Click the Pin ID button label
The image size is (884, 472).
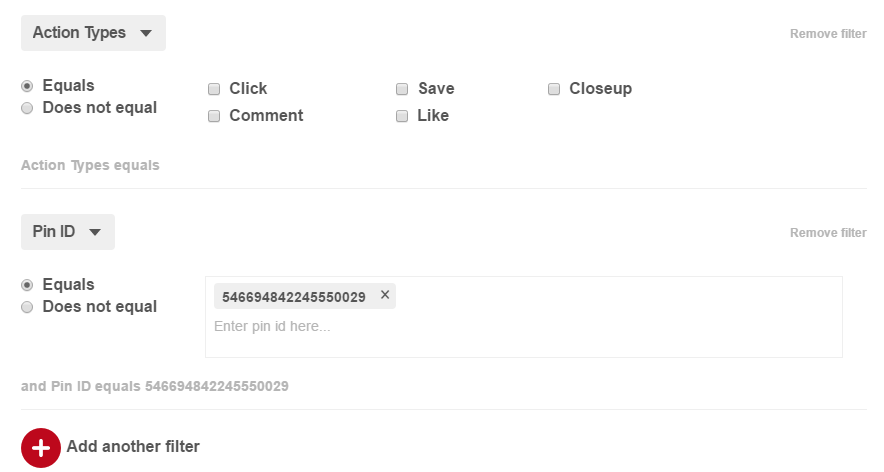pyautogui.click(x=54, y=232)
